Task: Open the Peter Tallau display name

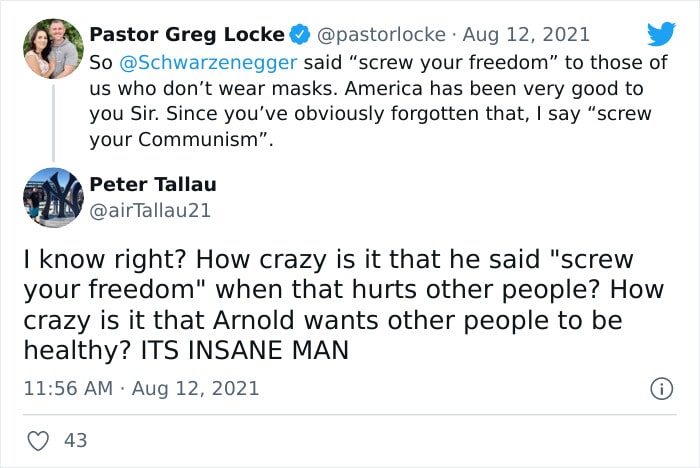Action: (x=153, y=184)
